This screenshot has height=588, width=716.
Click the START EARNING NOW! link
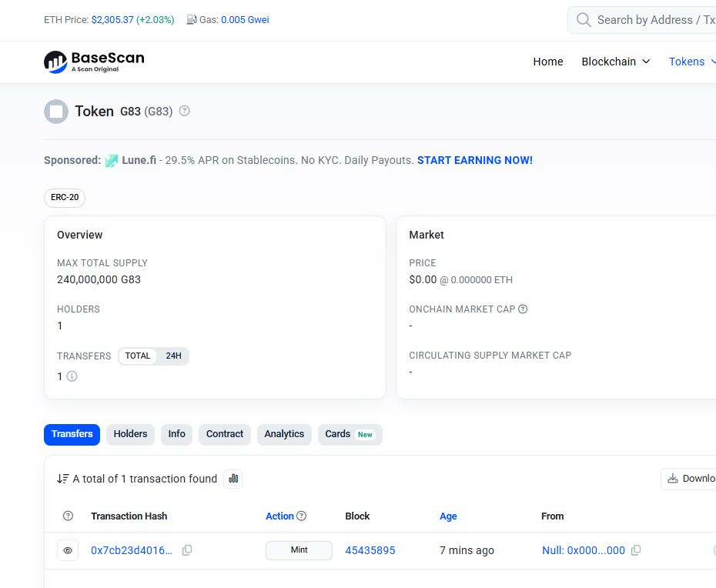point(475,160)
